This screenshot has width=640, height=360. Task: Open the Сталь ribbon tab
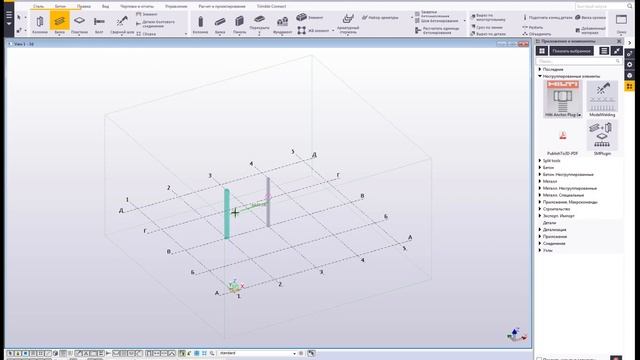tap(38, 7)
